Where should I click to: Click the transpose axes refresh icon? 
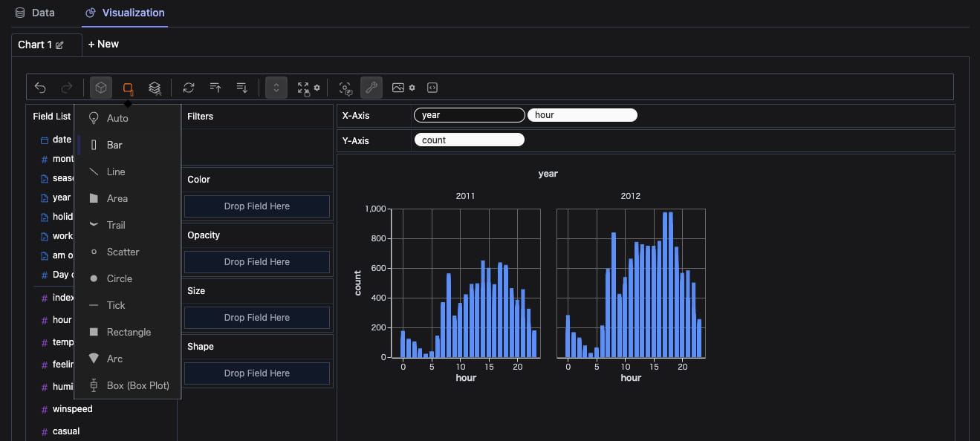[189, 88]
